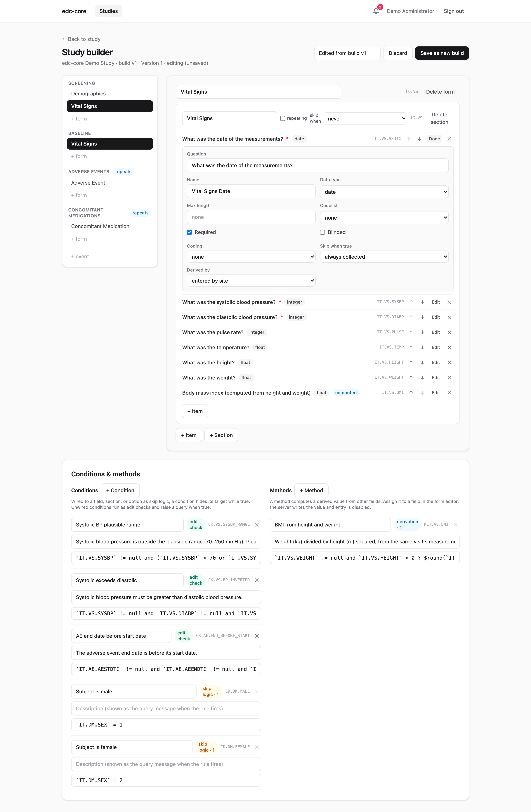Remove the temperature item

pyautogui.click(x=449, y=347)
